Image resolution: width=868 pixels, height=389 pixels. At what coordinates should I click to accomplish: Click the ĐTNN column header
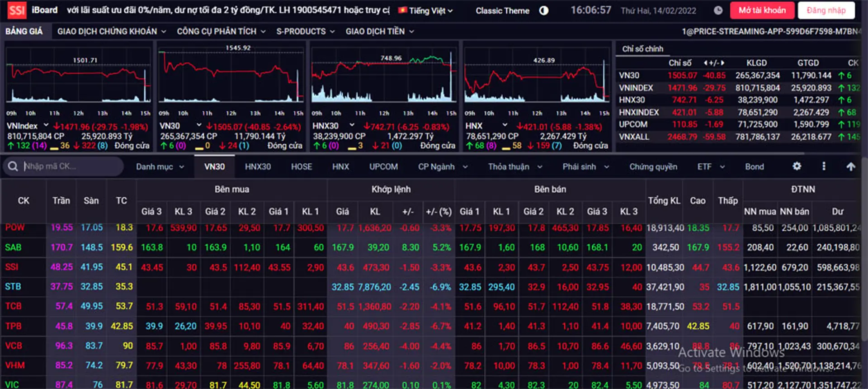pyautogui.click(x=803, y=190)
